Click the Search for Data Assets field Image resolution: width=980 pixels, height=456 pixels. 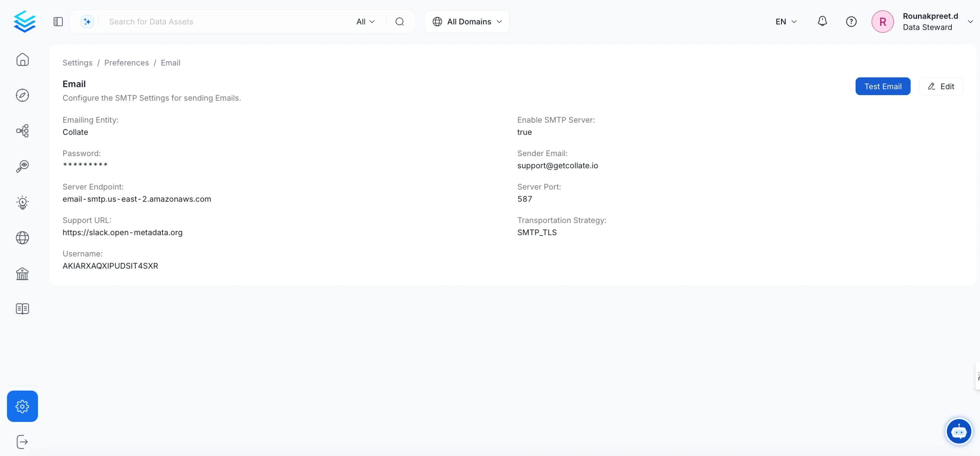coord(228,22)
